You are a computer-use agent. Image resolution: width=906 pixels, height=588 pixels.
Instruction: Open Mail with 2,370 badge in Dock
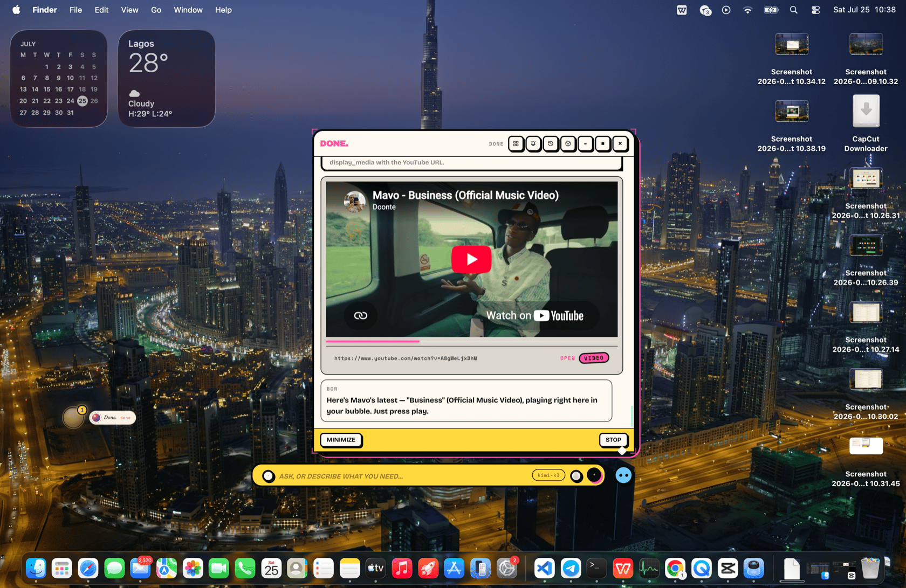[x=140, y=568]
